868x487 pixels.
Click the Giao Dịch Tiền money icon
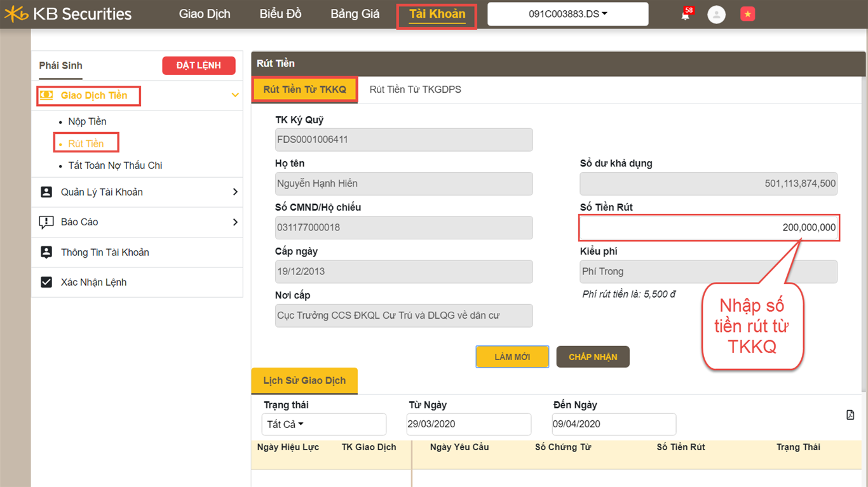(46, 95)
